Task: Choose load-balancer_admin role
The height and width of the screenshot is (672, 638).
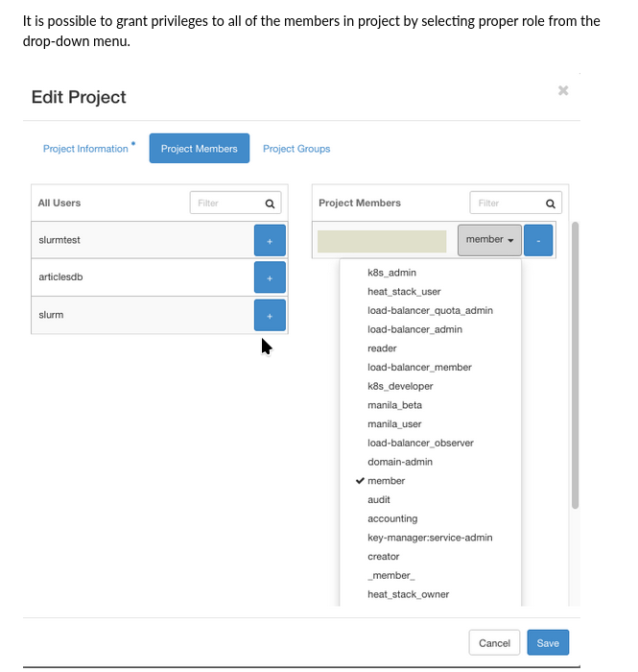Action: (414, 329)
